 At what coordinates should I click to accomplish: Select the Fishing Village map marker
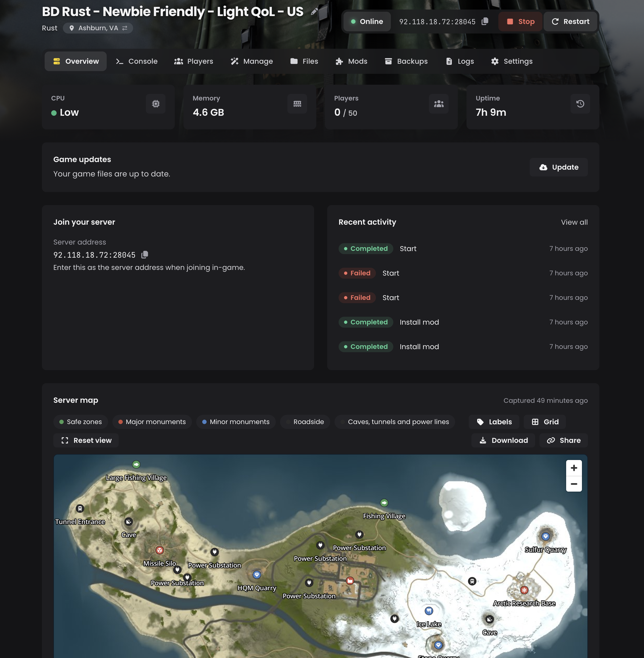(x=384, y=503)
